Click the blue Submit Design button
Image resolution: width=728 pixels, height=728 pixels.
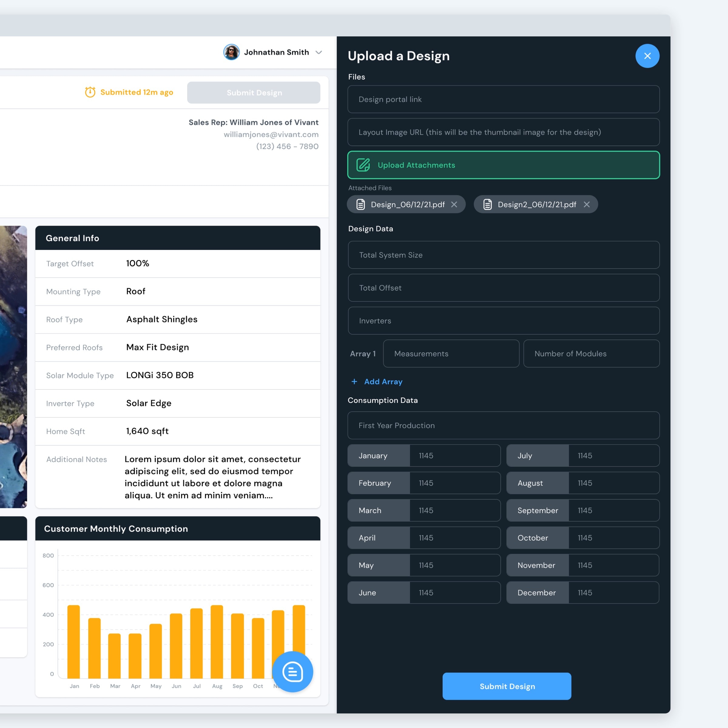[507, 686]
